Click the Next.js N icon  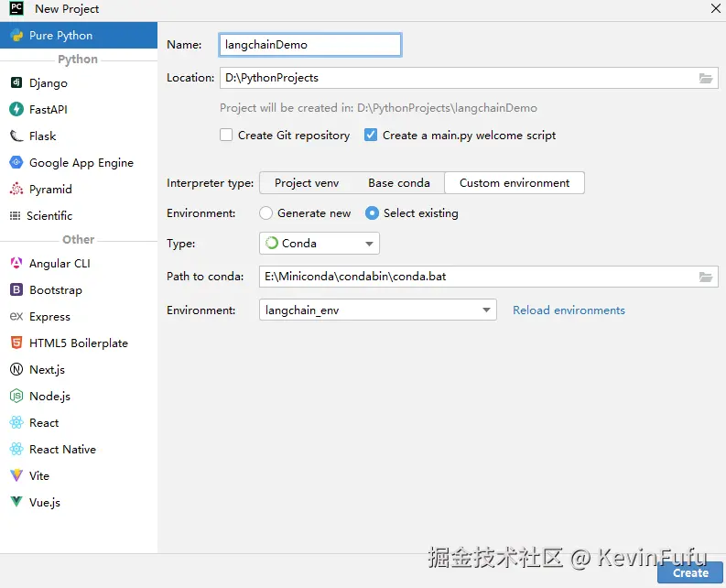point(16,369)
